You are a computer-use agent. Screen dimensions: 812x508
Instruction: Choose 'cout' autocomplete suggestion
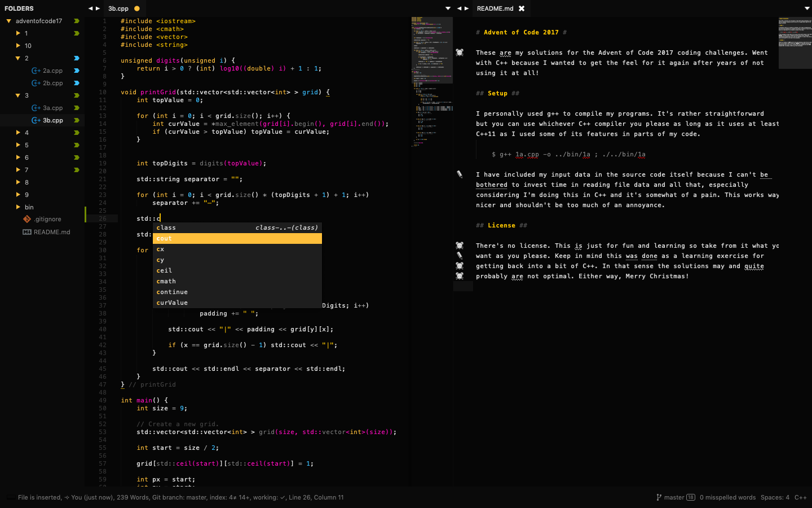tap(237, 238)
